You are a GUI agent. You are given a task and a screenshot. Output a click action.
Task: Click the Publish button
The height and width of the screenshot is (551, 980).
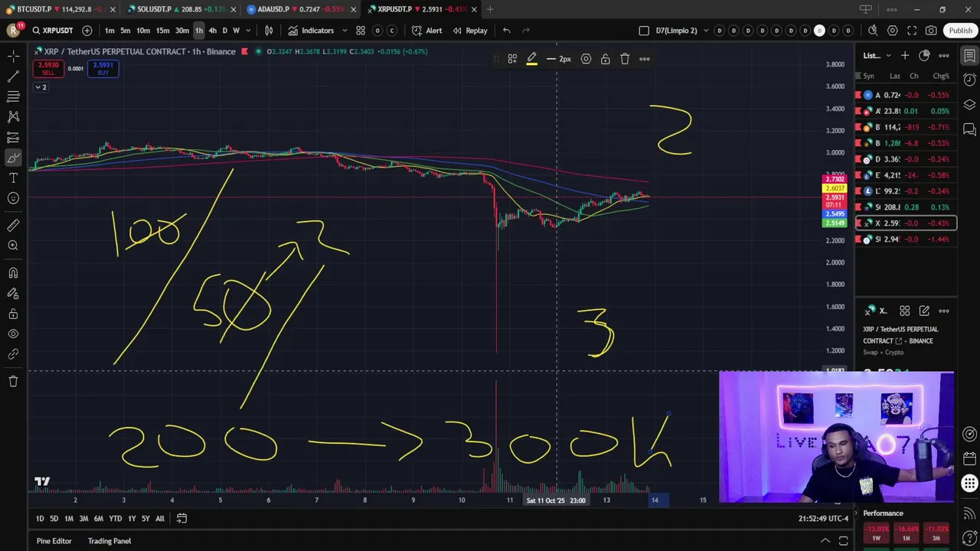[x=960, y=31]
